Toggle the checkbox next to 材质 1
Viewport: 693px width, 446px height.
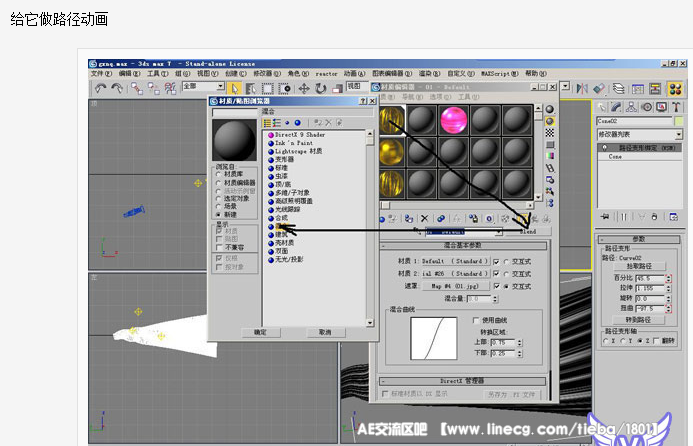pyautogui.click(x=496, y=261)
